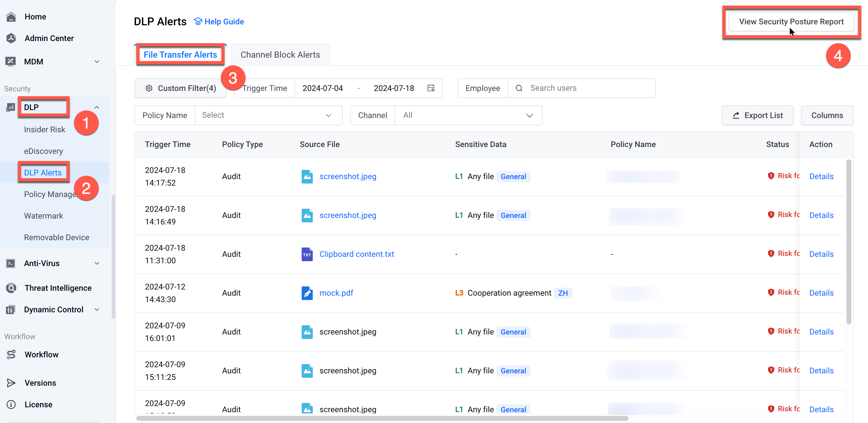Click the image file icon in the 16:01:01 row
Image resolution: width=868 pixels, height=423 pixels.
click(x=307, y=332)
